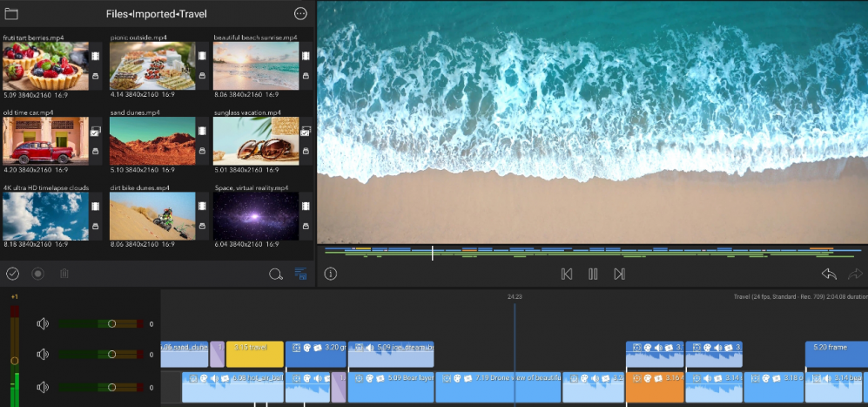Toggle multi-select checkmark in library

pos(12,274)
